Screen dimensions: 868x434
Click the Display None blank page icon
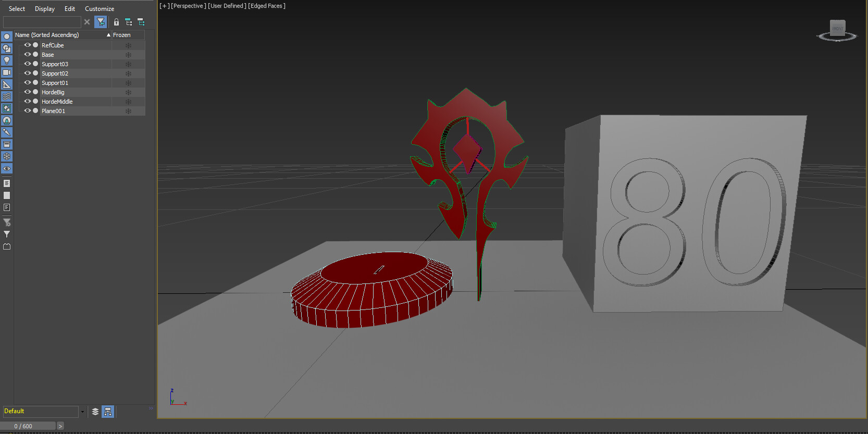tap(7, 195)
